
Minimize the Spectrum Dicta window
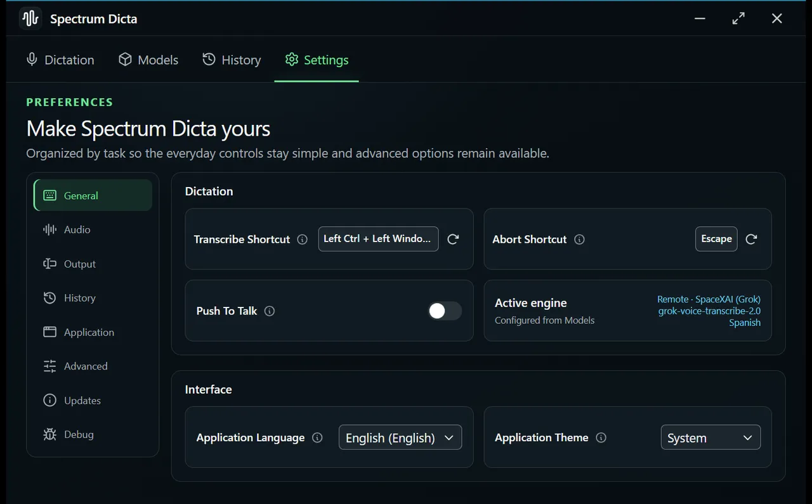[700, 18]
